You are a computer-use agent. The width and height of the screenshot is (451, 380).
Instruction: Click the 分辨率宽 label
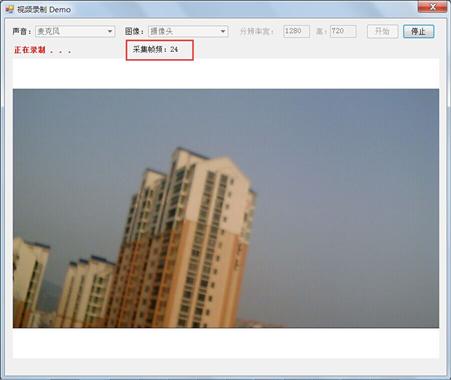pos(257,32)
